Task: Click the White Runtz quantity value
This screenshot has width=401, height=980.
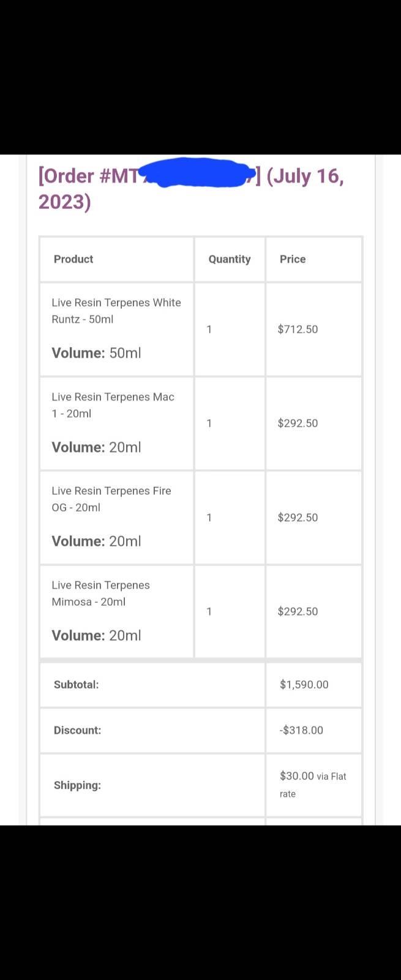Action: 209,329
